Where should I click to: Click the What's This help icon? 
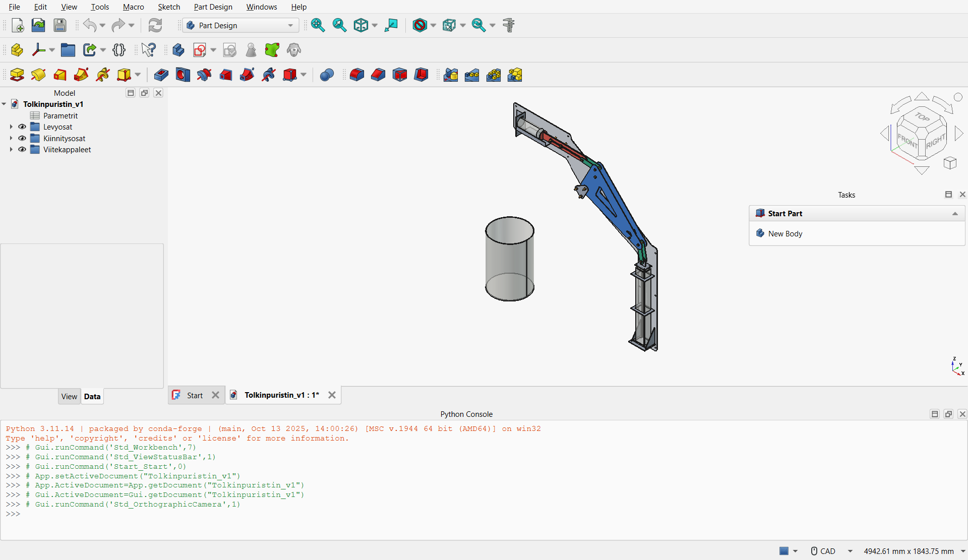coord(149,50)
